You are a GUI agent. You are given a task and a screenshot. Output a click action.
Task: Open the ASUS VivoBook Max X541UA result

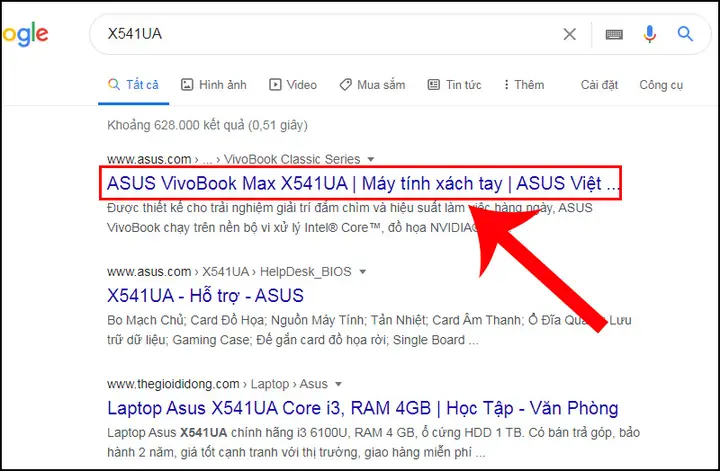point(363,183)
